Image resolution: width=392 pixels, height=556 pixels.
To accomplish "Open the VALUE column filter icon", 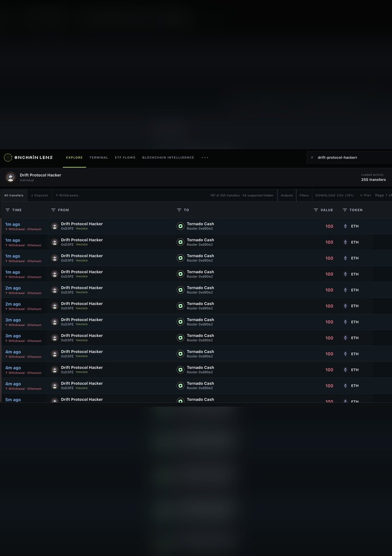I will [x=316, y=210].
